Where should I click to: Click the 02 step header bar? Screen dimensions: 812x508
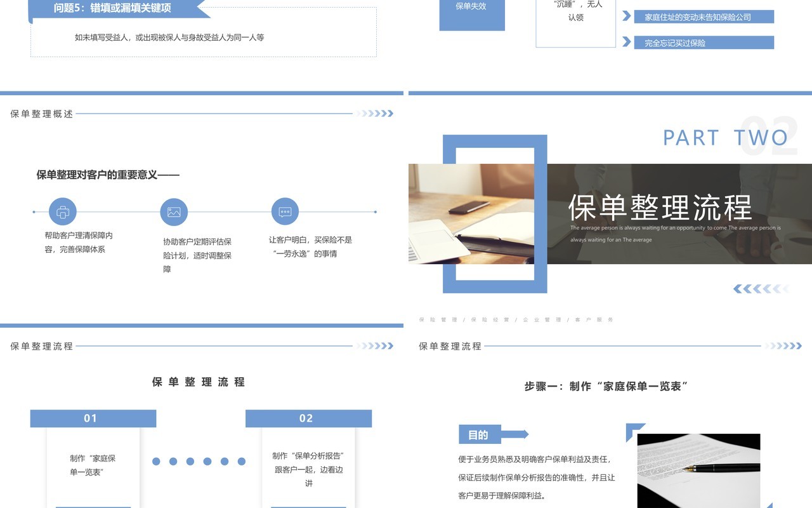[308, 418]
